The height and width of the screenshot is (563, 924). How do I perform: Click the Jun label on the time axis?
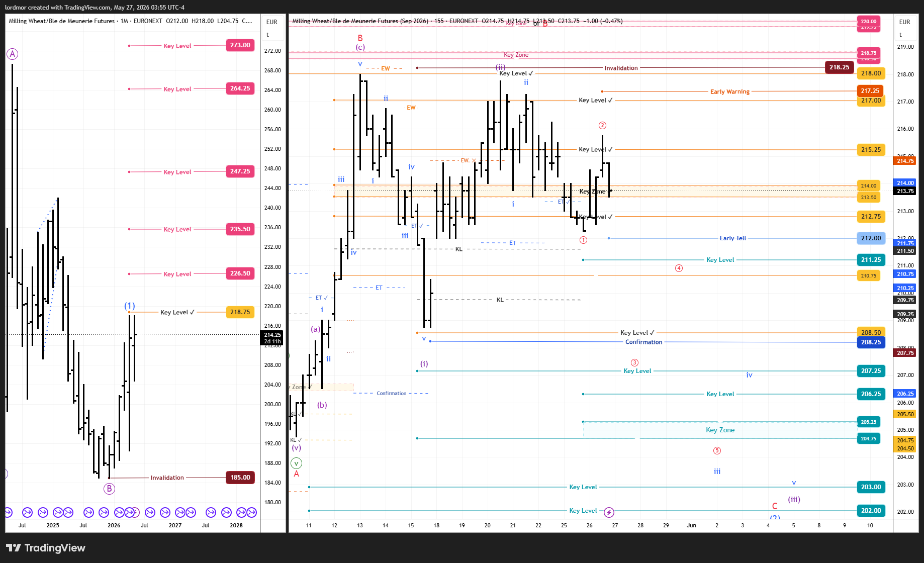(x=692, y=525)
